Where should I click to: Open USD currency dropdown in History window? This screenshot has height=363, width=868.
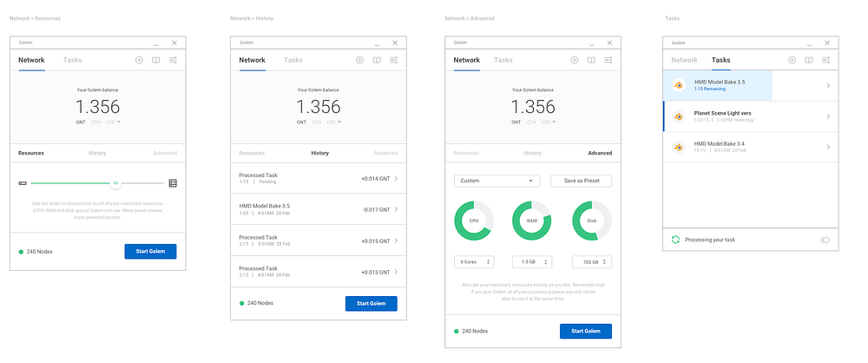point(334,122)
